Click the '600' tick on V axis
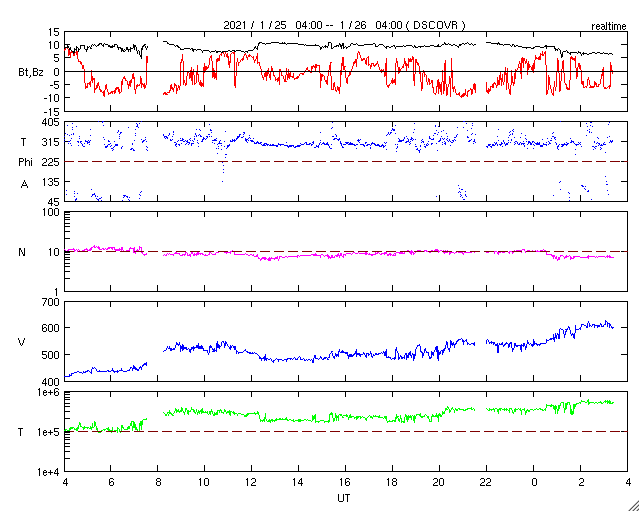The image size is (640, 512). point(51,328)
